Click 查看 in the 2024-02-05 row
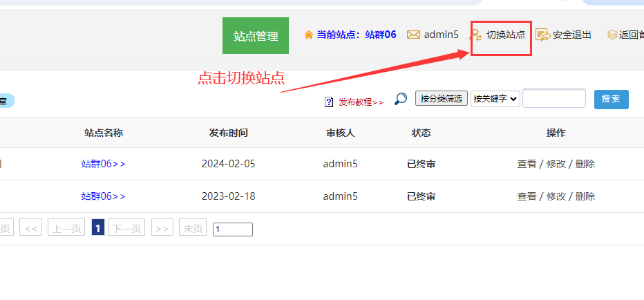 [527, 164]
